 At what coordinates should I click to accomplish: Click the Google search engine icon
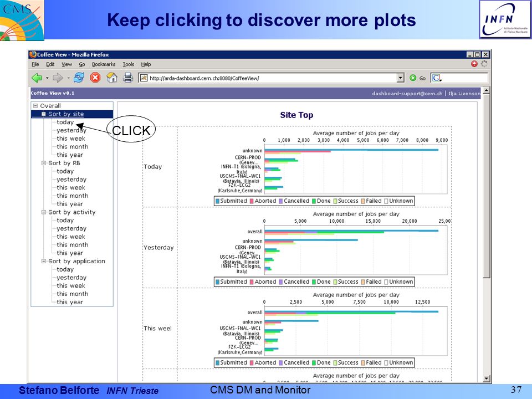pyautogui.click(x=436, y=78)
